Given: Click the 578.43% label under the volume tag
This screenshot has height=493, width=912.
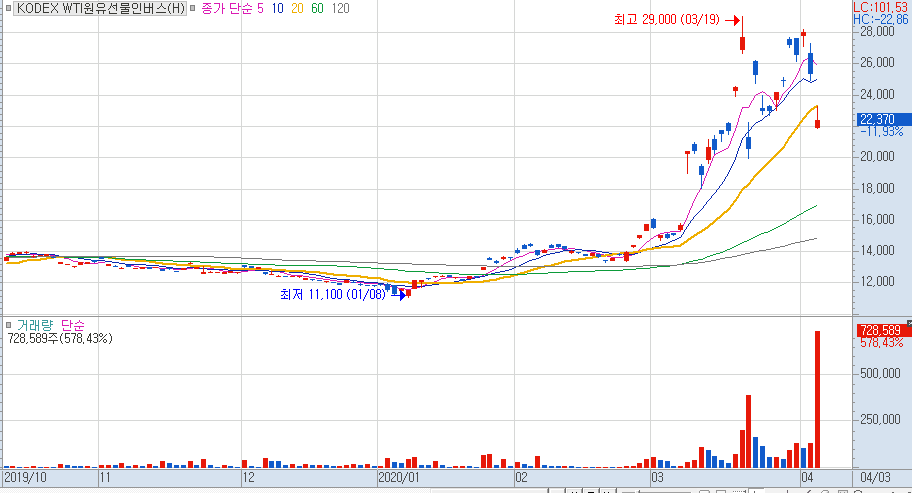Looking at the screenshot, I should coord(882,344).
